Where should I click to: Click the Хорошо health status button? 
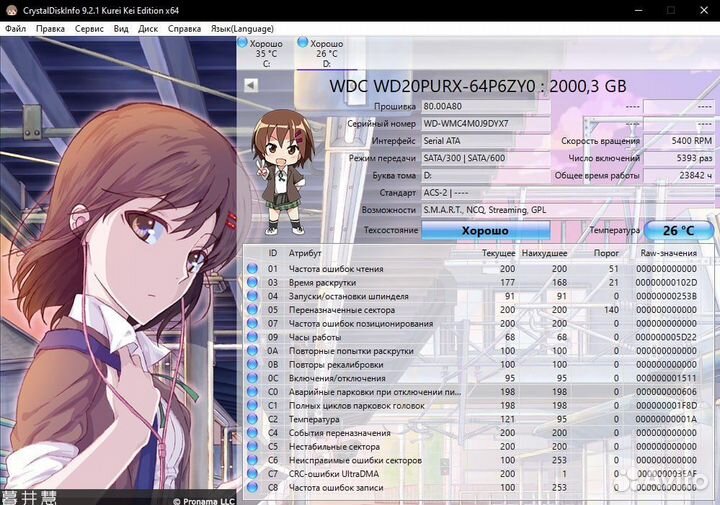click(x=485, y=230)
